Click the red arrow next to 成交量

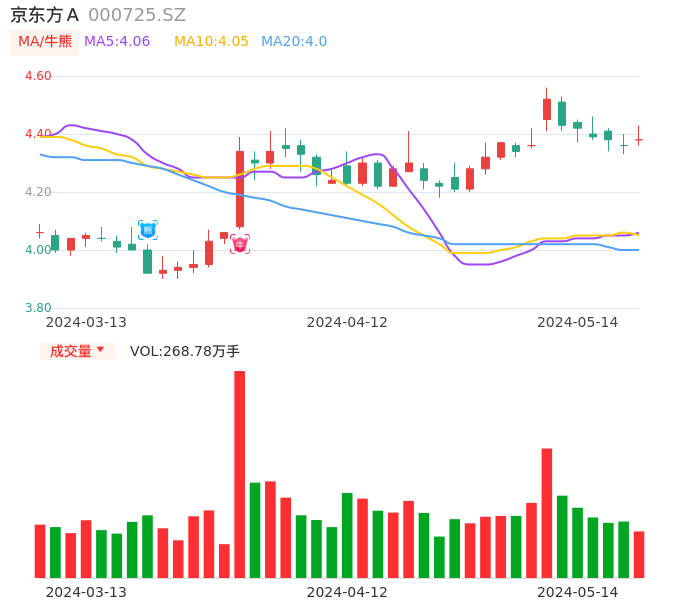[100, 350]
